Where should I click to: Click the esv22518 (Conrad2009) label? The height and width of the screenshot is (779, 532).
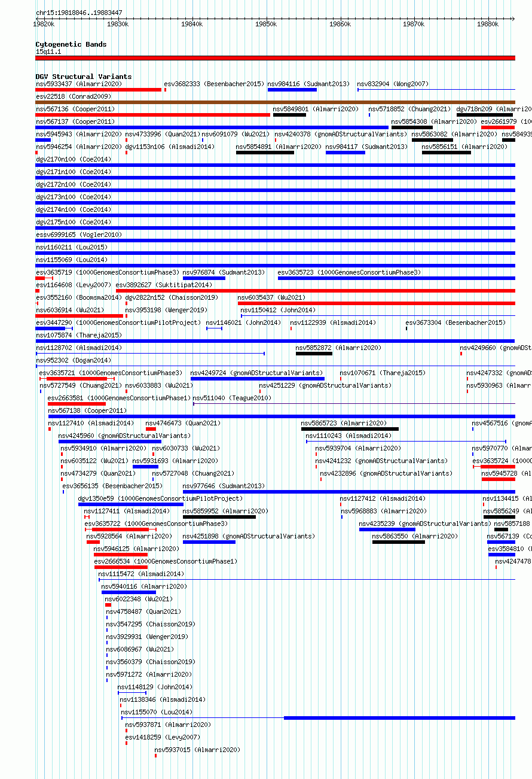point(74,96)
